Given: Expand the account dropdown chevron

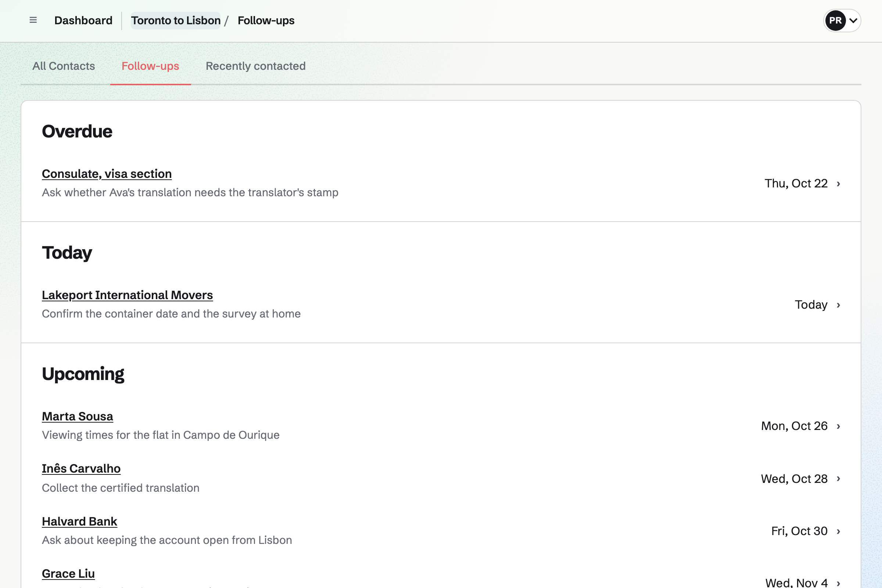Looking at the screenshot, I should [x=853, y=21].
